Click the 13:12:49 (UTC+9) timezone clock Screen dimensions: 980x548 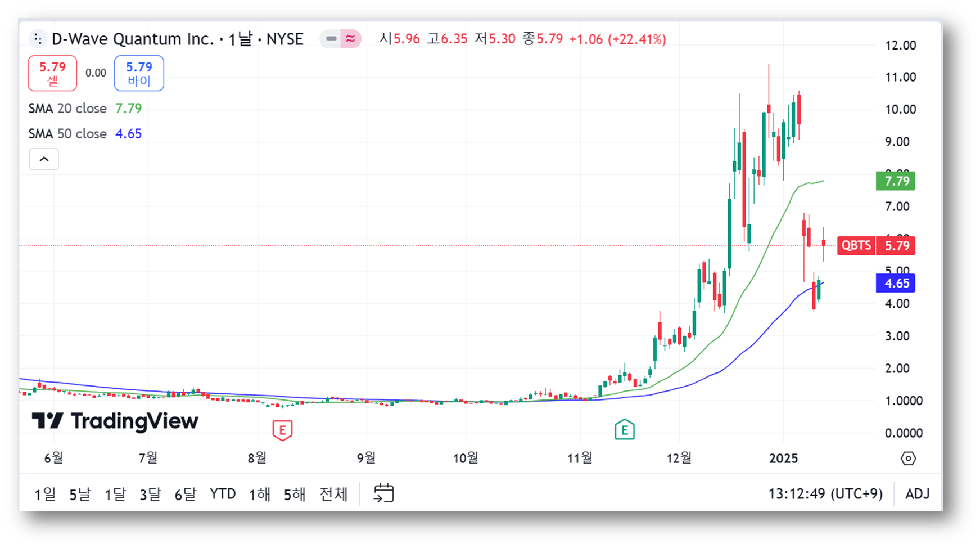click(x=825, y=494)
